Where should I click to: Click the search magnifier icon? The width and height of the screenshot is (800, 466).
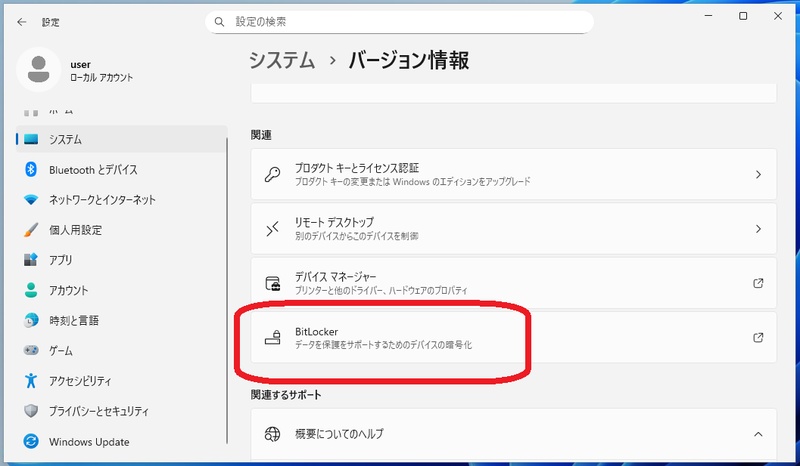click(219, 22)
